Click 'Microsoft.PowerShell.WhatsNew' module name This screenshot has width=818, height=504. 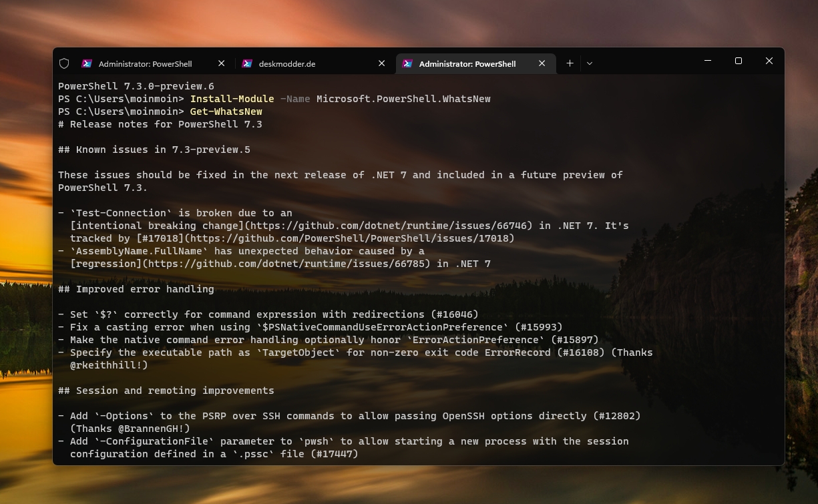click(x=403, y=99)
